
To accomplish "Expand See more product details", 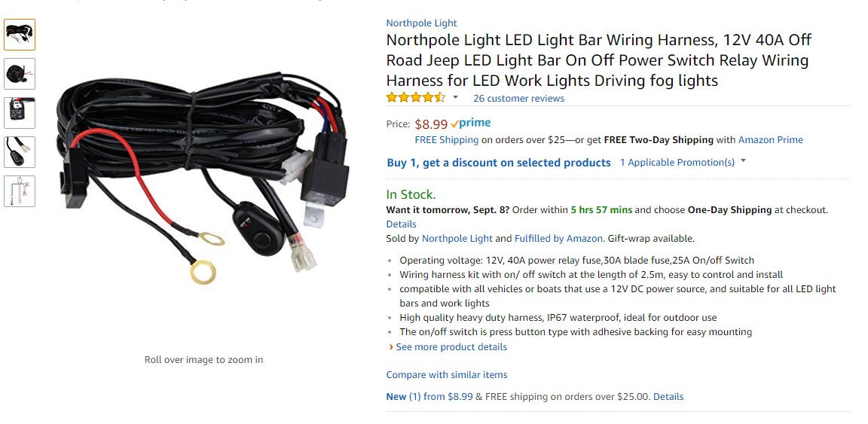I will [x=448, y=347].
